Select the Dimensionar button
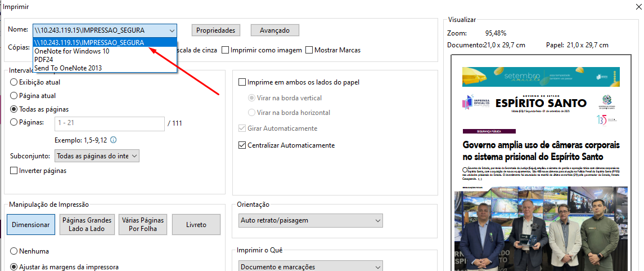This screenshot has height=271, width=644. pyautogui.click(x=31, y=225)
